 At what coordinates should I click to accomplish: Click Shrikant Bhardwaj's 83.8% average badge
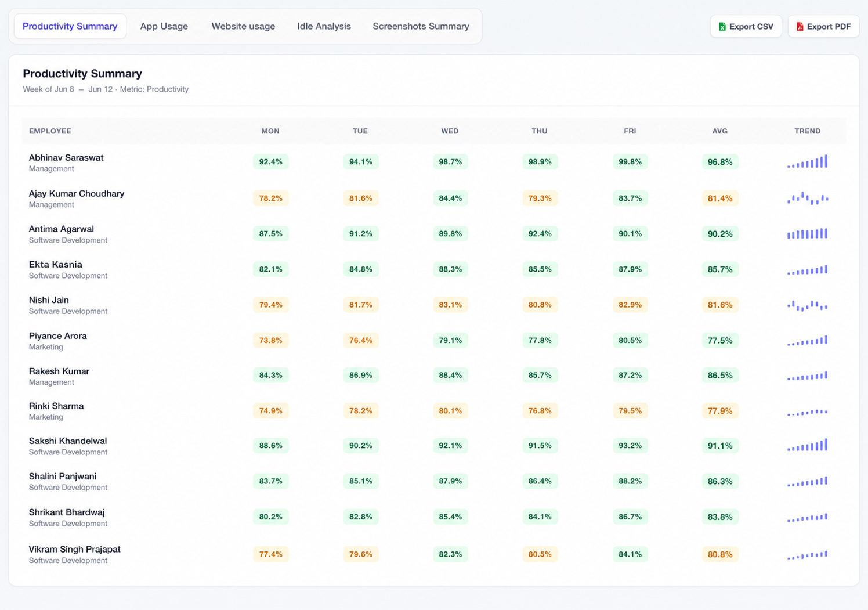[720, 517]
